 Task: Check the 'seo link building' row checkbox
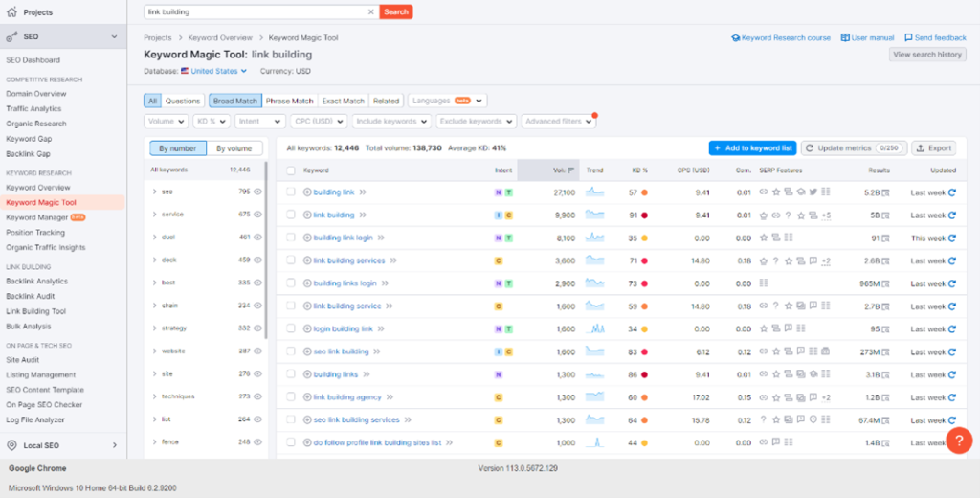tap(291, 351)
